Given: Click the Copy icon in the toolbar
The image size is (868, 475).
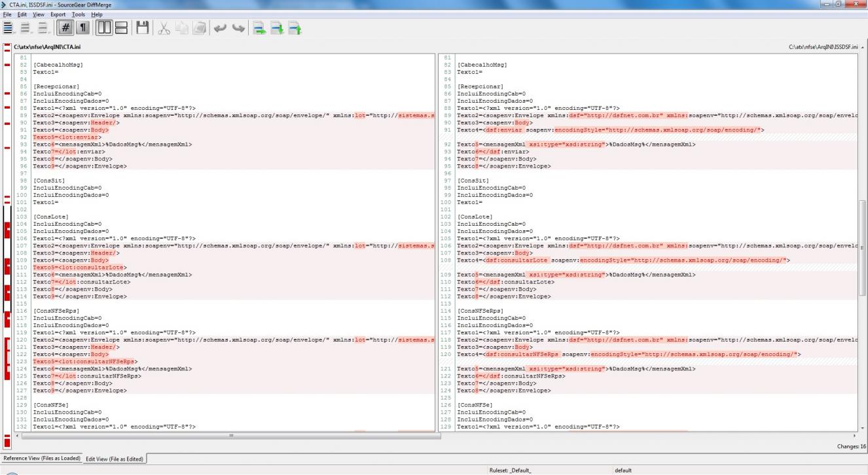Looking at the screenshot, I should point(183,27).
